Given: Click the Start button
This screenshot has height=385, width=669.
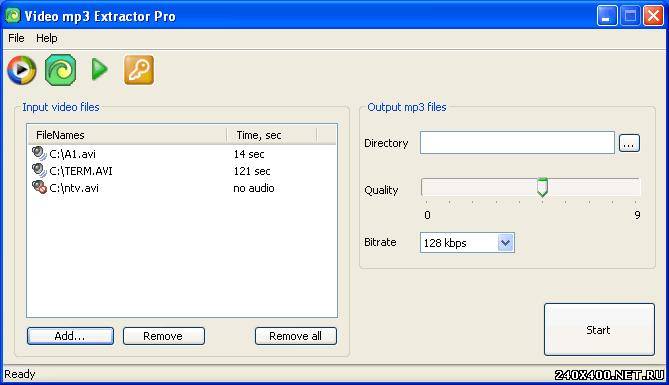Looking at the screenshot, I should [x=599, y=330].
